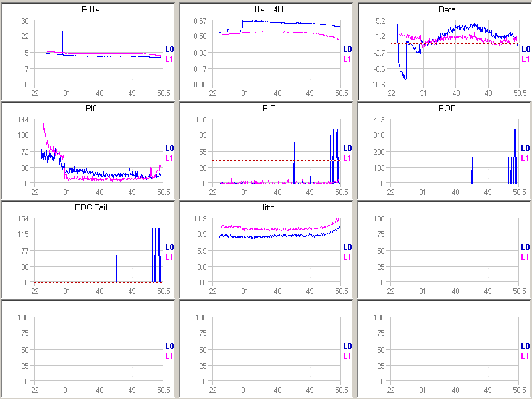The image size is (532, 399).
Task: Click the L1 legend in Beta chart
Action: pyautogui.click(x=525, y=59)
